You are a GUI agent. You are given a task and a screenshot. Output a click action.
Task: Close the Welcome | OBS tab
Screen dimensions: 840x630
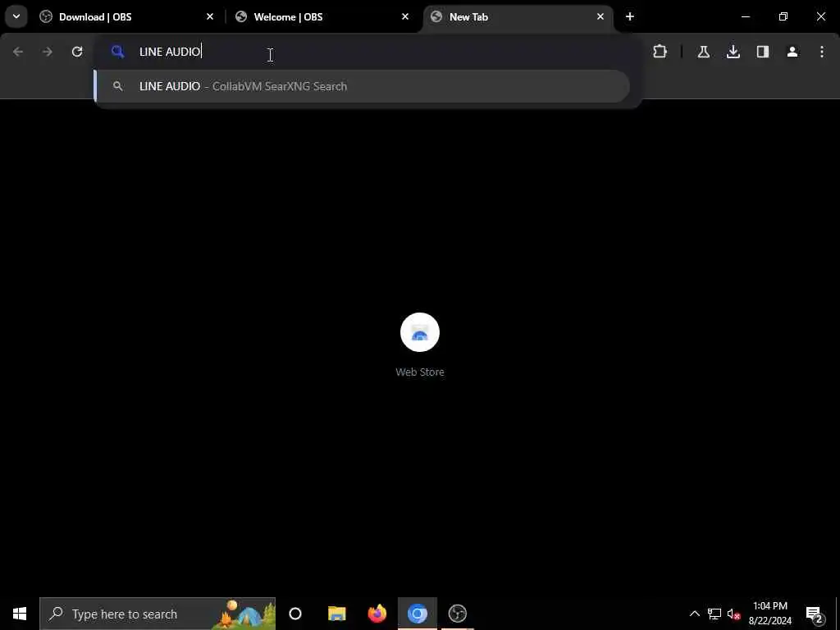pos(405,16)
